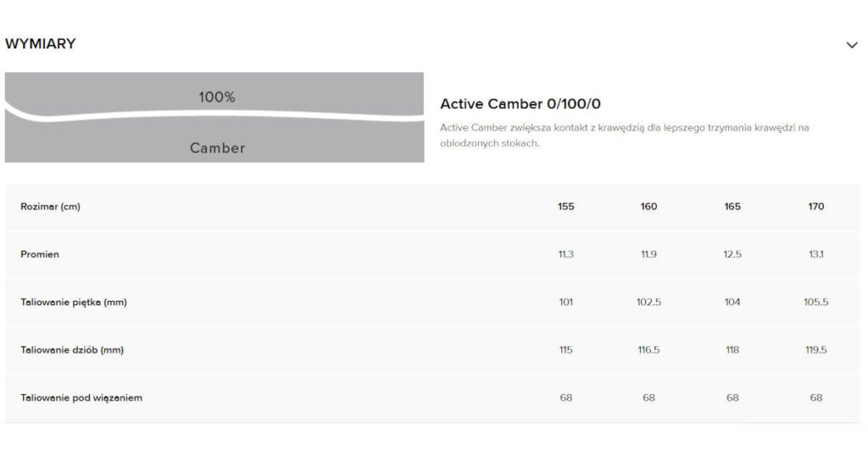This screenshot has height=449, width=868.
Task: Click the 118 tip width value
Action: click(x=732, y=350)
